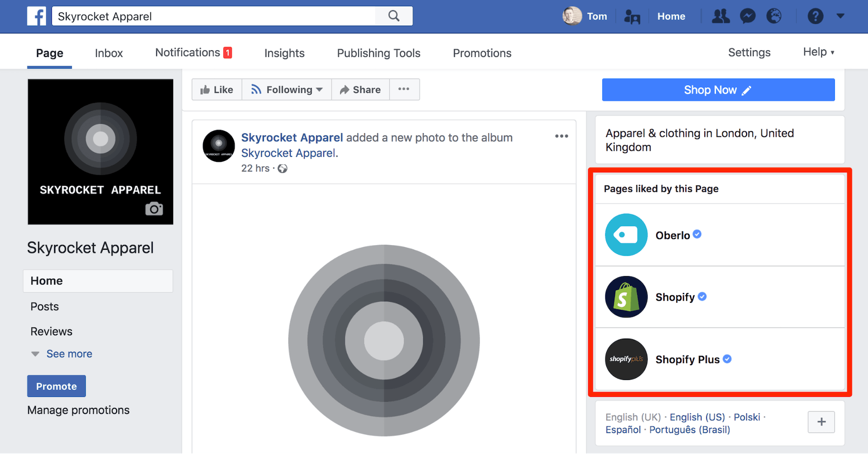Screen dimensions: 868x454
Task: Click the Skyrocket Apparel search field
Action: point(214,16)
